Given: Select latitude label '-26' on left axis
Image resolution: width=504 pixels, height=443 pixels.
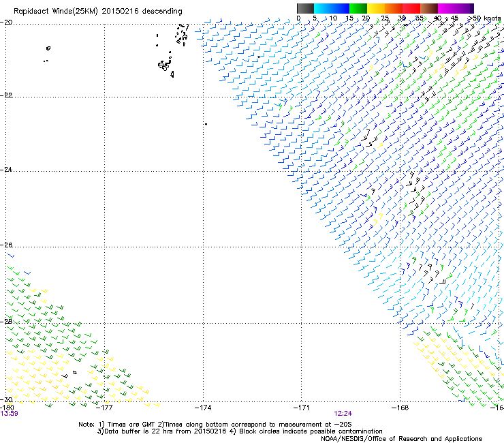Looking at the screenshot, I should tap(6, 245).
